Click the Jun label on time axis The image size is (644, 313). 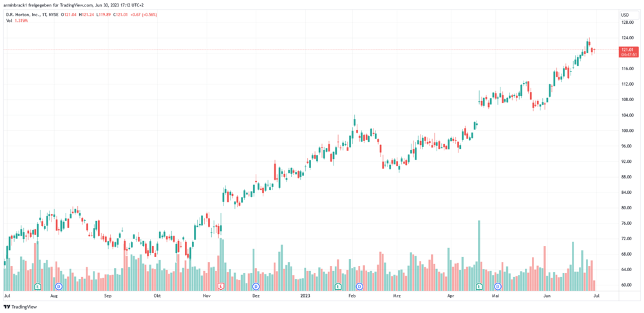point(547,296)
